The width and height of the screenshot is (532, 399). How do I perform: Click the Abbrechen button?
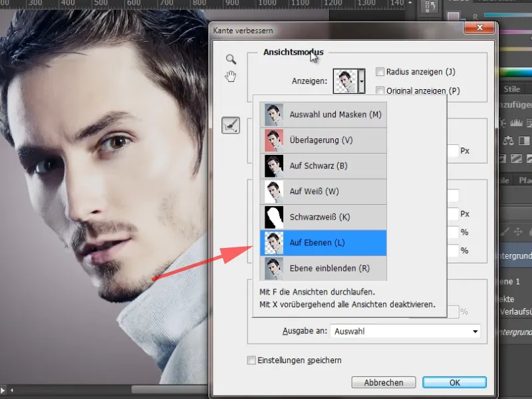383,382
